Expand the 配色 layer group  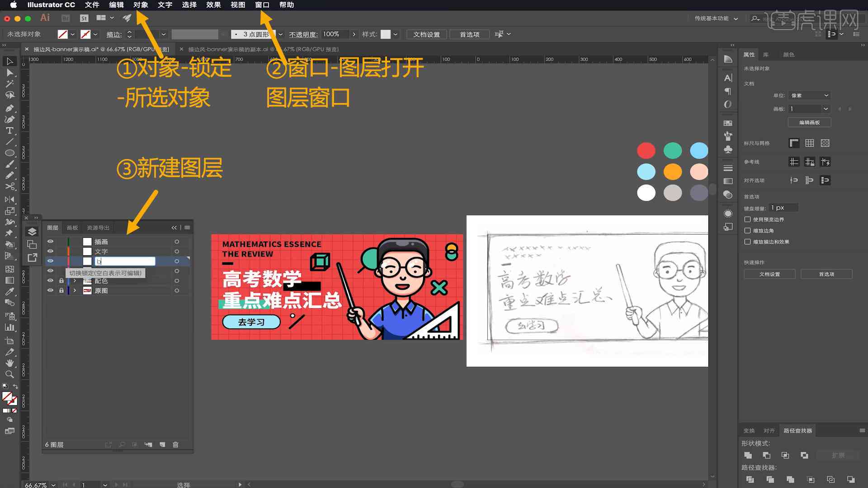73,281
